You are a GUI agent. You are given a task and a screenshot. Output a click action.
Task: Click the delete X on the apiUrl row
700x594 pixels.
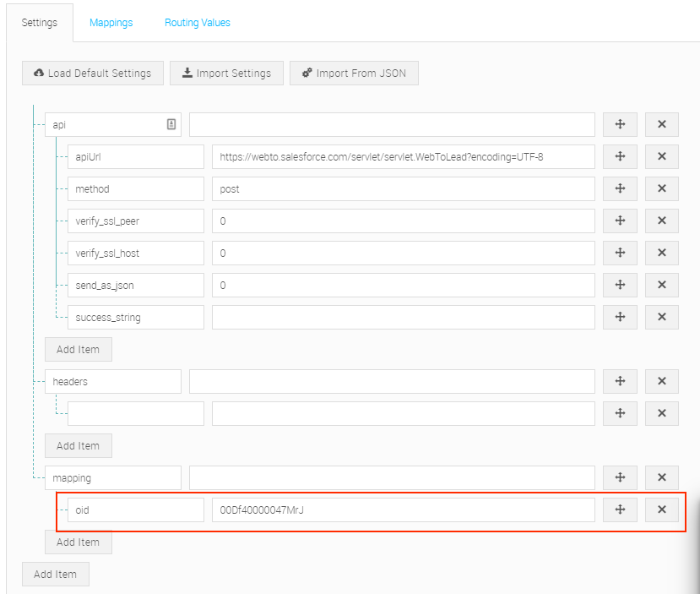coord(662,156)
